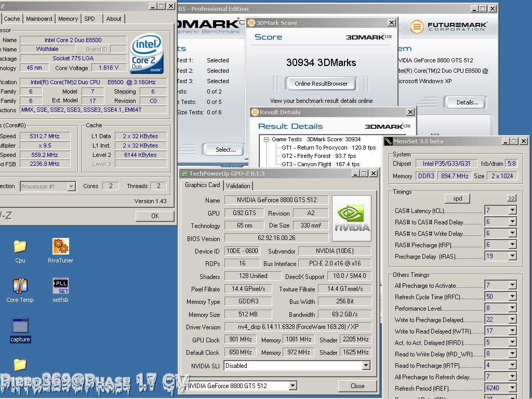Open the RAS# to CAS# Read Delay dropdown
532x399 pixels.
(512, 222)
